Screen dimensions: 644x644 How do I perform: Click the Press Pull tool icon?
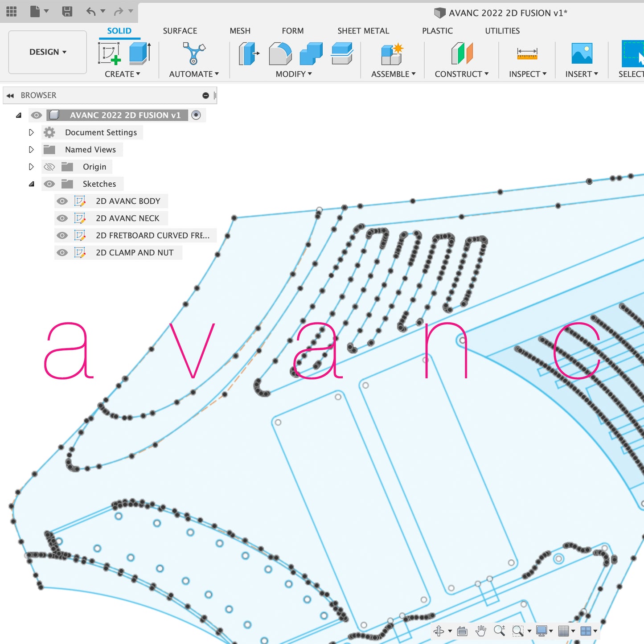tap(249, 53)
